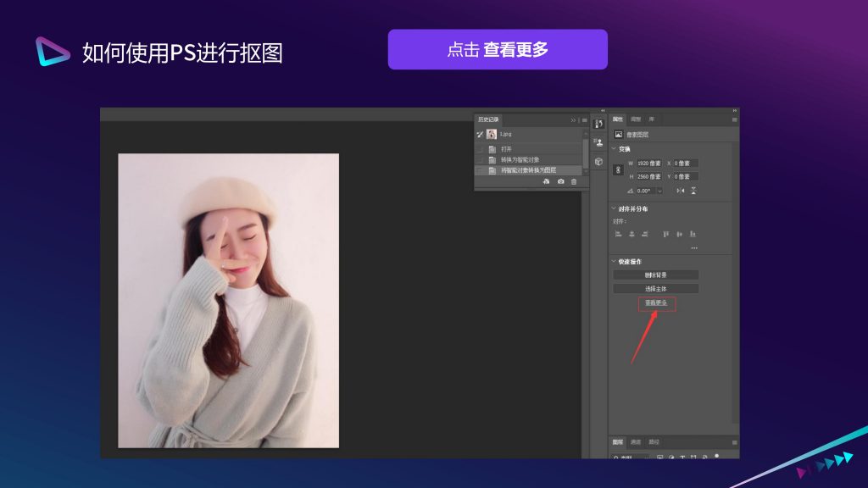Click the 查看更多 link

(656, 302)
